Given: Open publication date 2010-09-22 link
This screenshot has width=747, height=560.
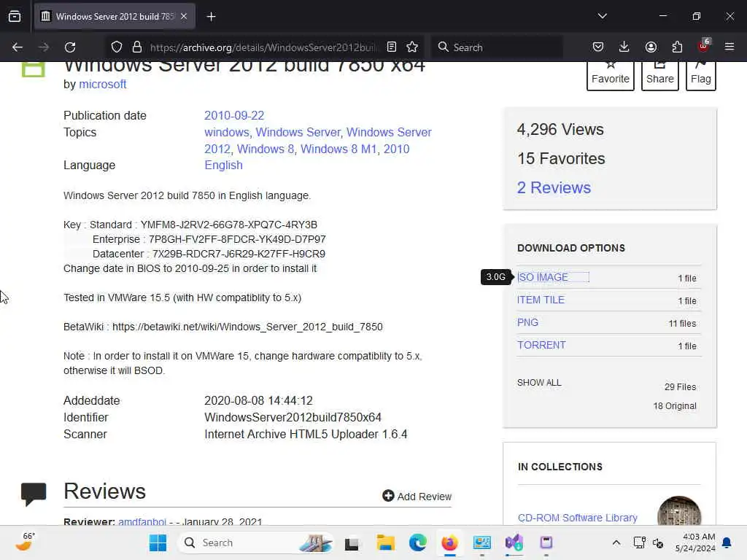Looking at the screenshot, I should [x=234, y=116].
